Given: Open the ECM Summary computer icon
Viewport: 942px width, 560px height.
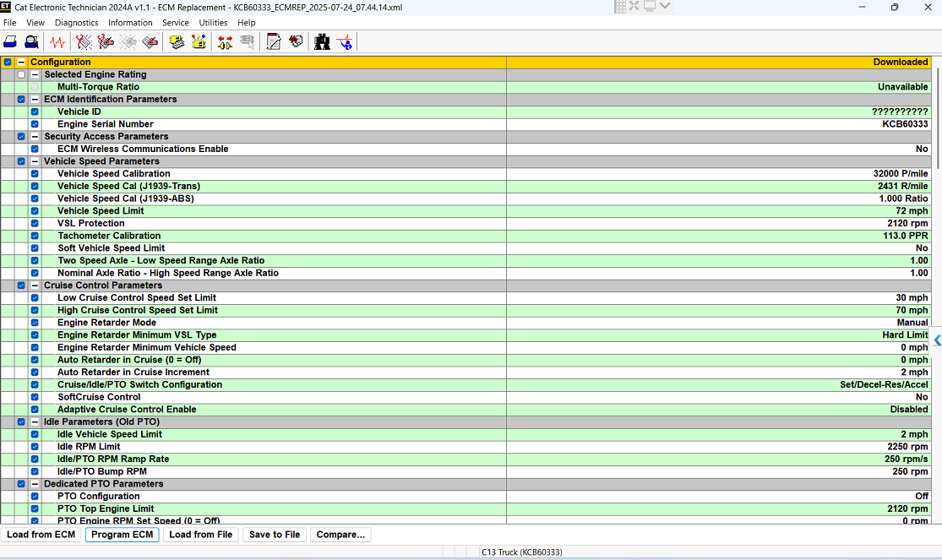Looking at the screenshot, I should point(177,41).
